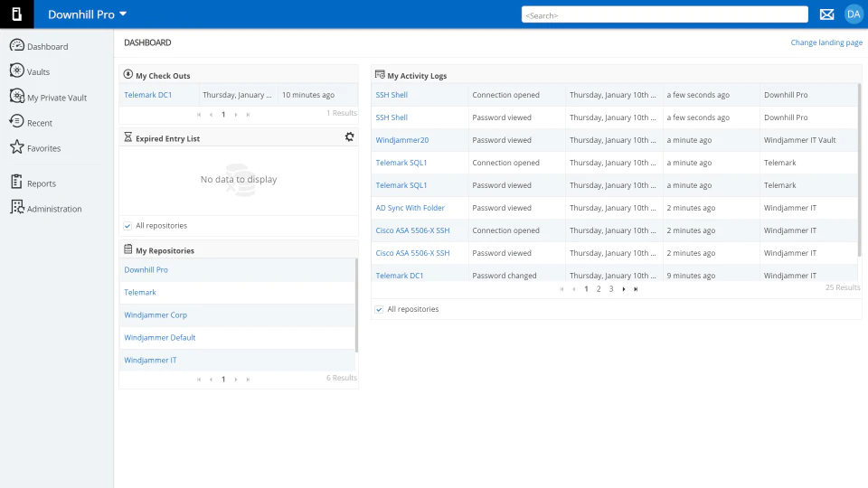This screenshot has height=488, width=868.
Task: Click the app logo in top-left corner
Action: (16, 14)
